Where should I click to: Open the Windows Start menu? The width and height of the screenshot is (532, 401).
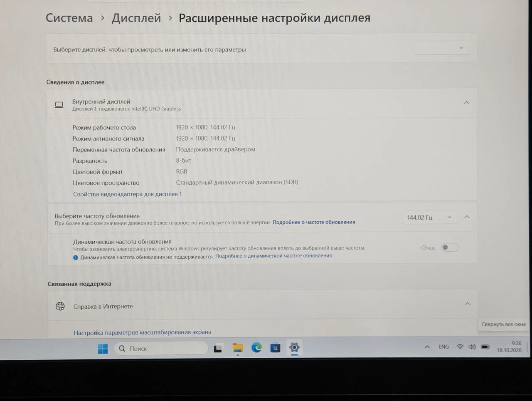103,348
